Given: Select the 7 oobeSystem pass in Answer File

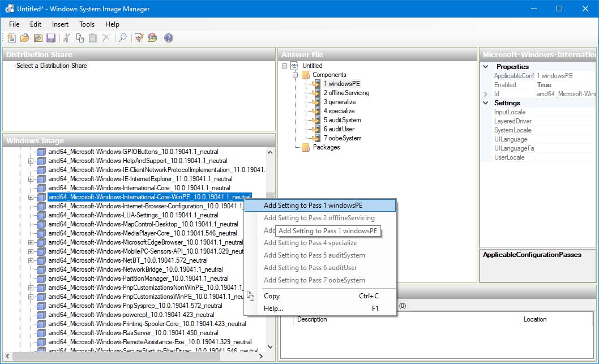Looking at the screenshot, I should click(342, 138).
